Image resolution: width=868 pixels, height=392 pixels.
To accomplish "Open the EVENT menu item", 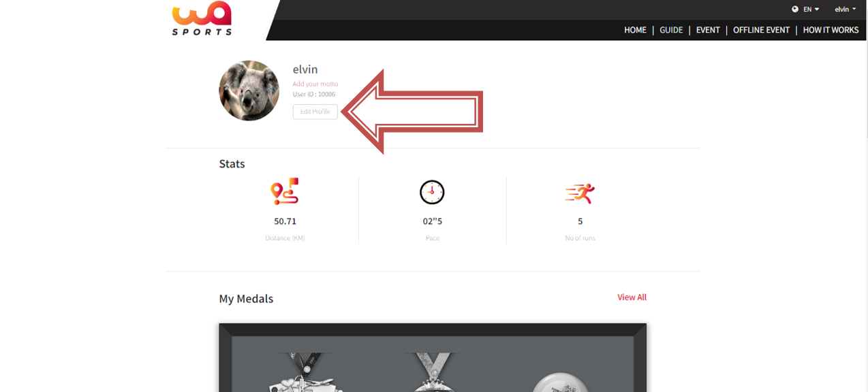I will click(x=708, y=30).
